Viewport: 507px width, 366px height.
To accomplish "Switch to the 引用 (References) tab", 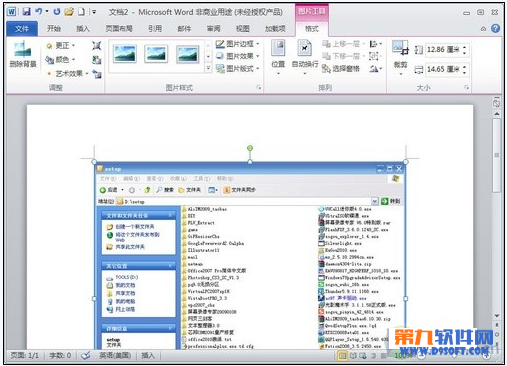I will click(x=155, y=29).
